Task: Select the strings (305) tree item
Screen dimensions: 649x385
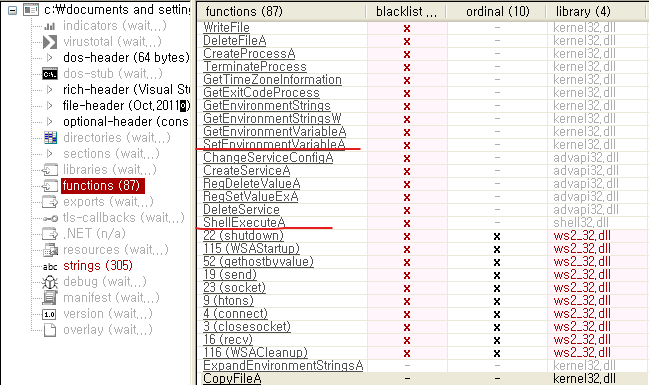Action: [98, 266]
